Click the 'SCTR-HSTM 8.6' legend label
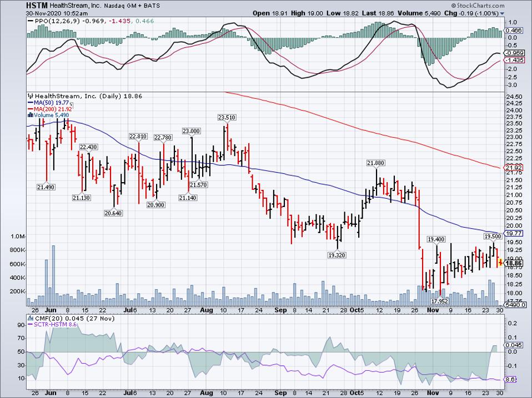The height and width of the screenshot is (398, 532). tap(56, 324)
